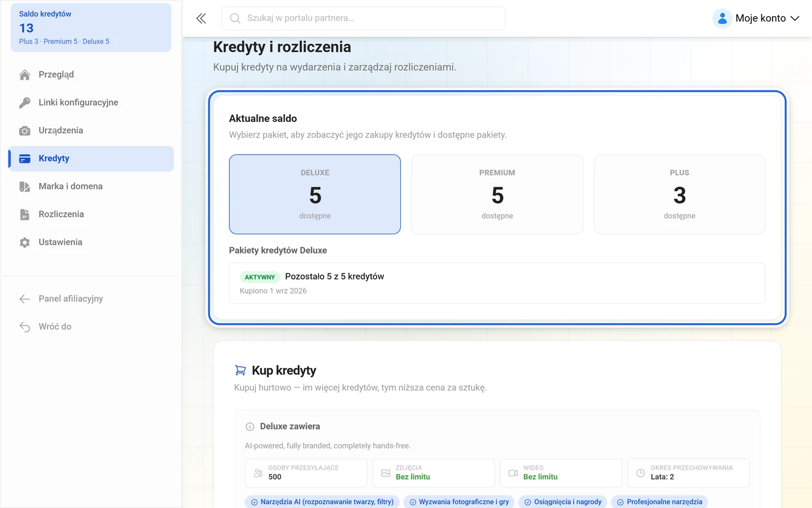
Task: Click the Narzędzia AI feature chip
Action: click(322, 502)
